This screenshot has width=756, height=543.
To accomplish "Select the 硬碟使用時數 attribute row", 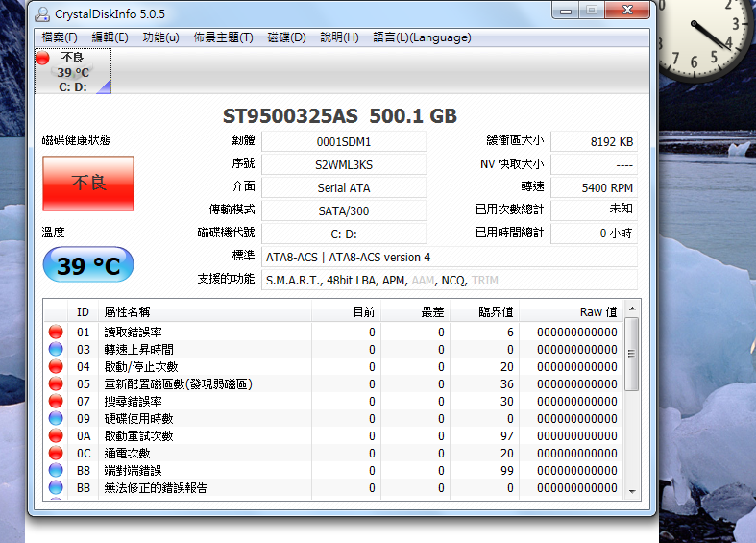I will click(x=333, y=419).
